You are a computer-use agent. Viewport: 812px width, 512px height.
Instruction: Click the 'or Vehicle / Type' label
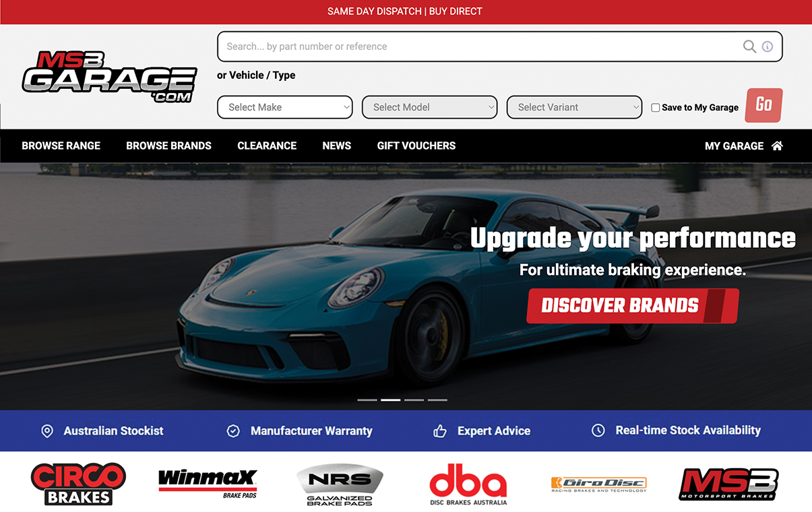[256, 75]
